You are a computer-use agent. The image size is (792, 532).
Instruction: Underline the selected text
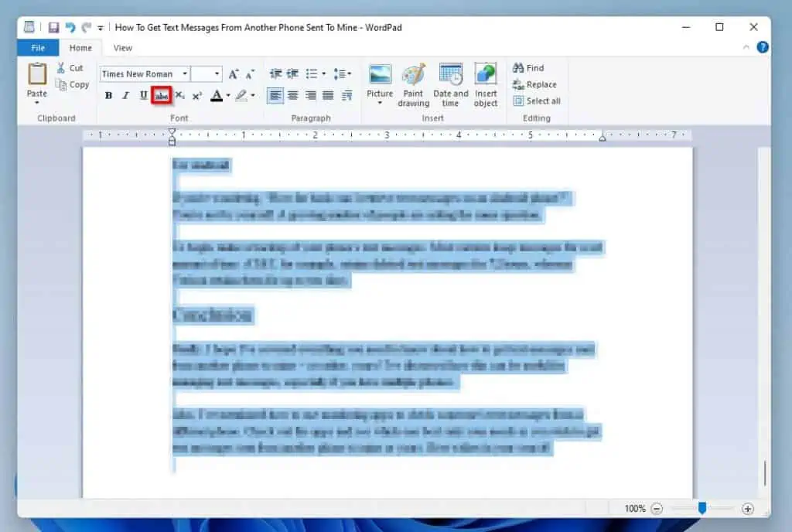[142, 95]
